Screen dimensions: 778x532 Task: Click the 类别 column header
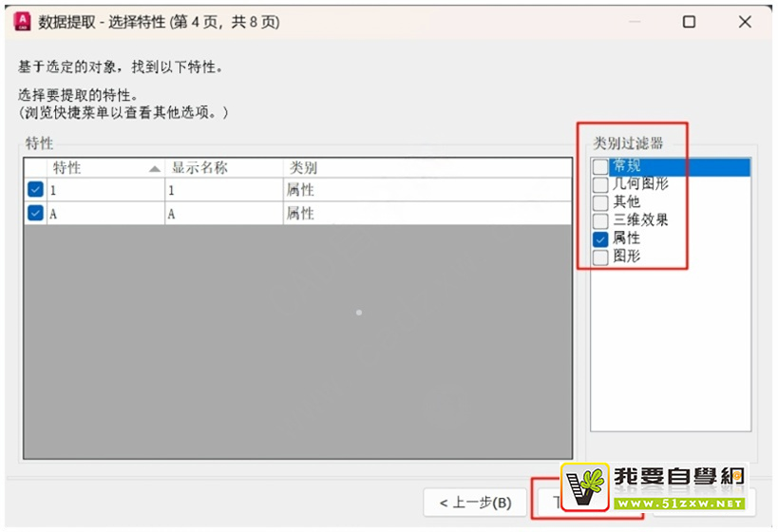[304, 168]
